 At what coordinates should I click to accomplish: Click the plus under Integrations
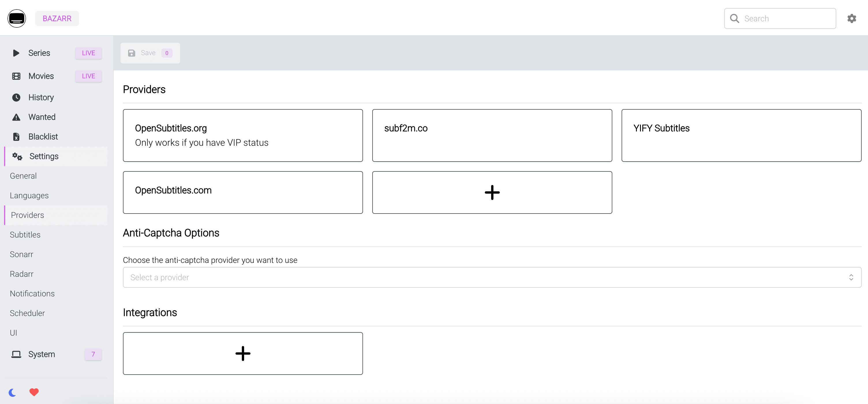pos(243,353)
